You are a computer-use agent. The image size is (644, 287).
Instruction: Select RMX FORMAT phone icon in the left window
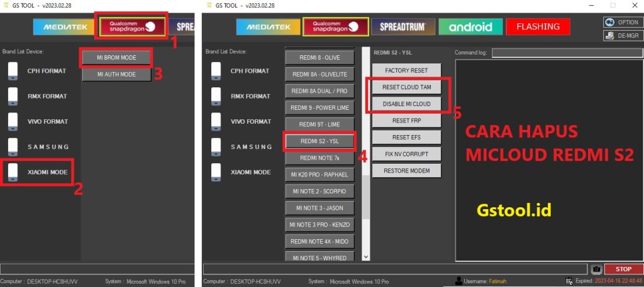(x=13, y=96)
